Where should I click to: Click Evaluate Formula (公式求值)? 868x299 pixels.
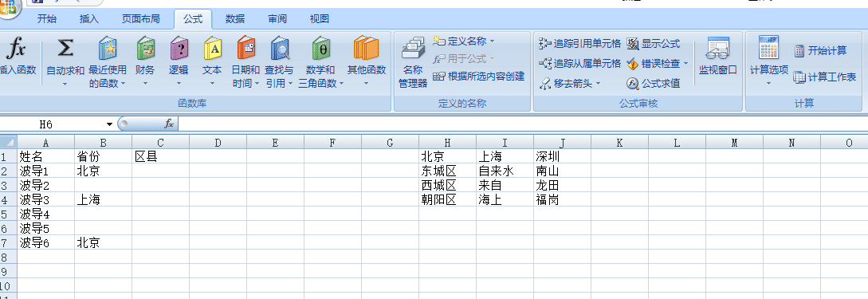[x=654, y=84]
